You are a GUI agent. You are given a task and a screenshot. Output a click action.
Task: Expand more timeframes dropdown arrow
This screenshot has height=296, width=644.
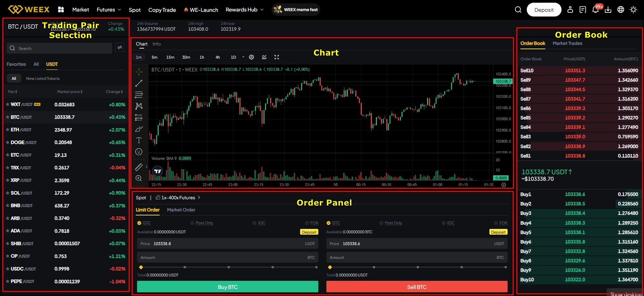(x=243, y=57)
